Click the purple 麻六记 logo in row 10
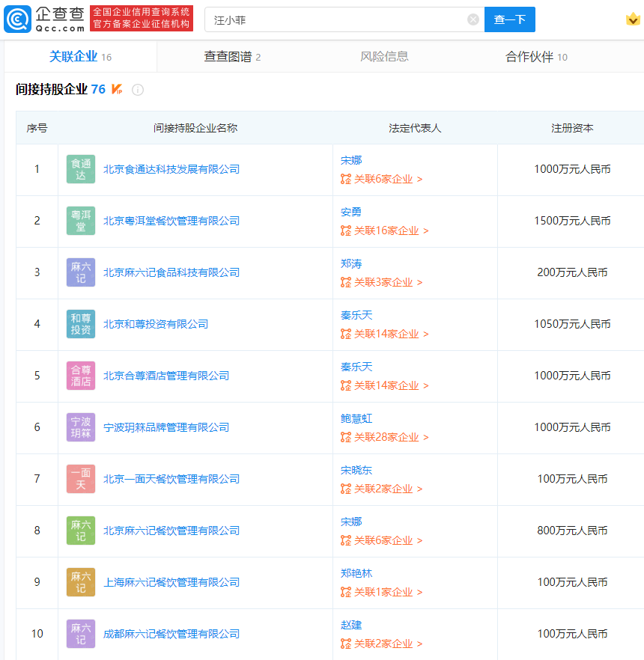Screen dimensions: 644x660 point(81,634)
